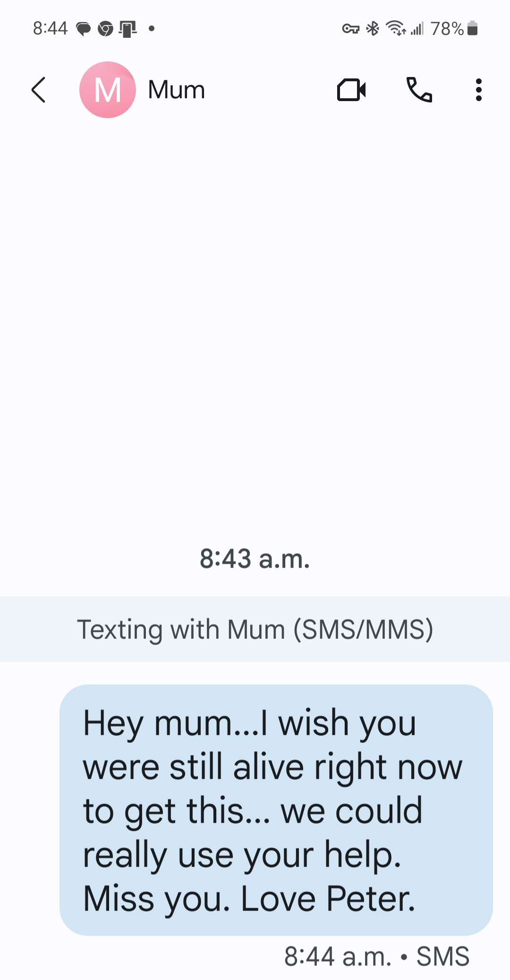Image resolution: width=510 pixels, height=980 pixels.
Task: Tap the chat bubble notification icon
Action: click(x=84, y=29)
